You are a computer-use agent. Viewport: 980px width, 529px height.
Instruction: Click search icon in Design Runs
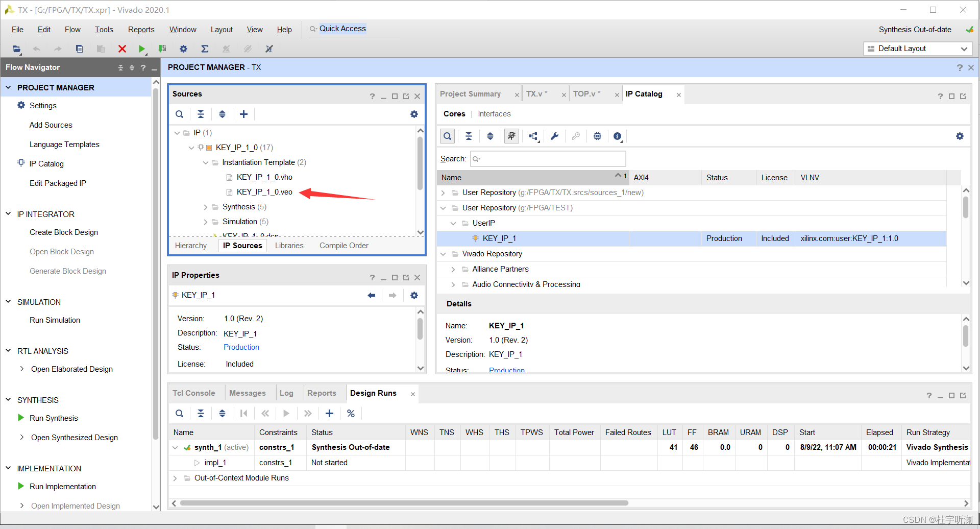click(x=180, y=414)
